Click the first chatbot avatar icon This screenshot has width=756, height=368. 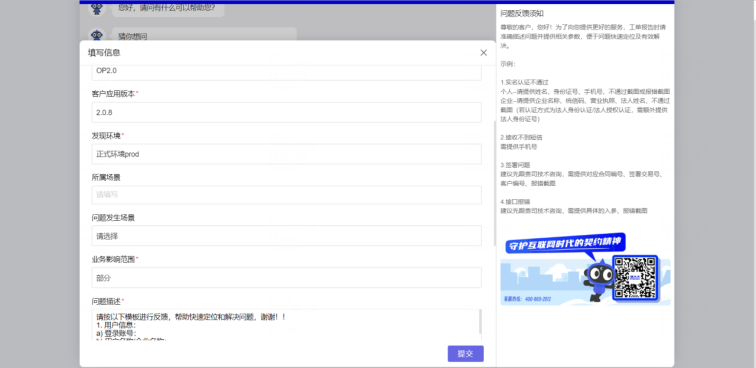coord(97,8)
